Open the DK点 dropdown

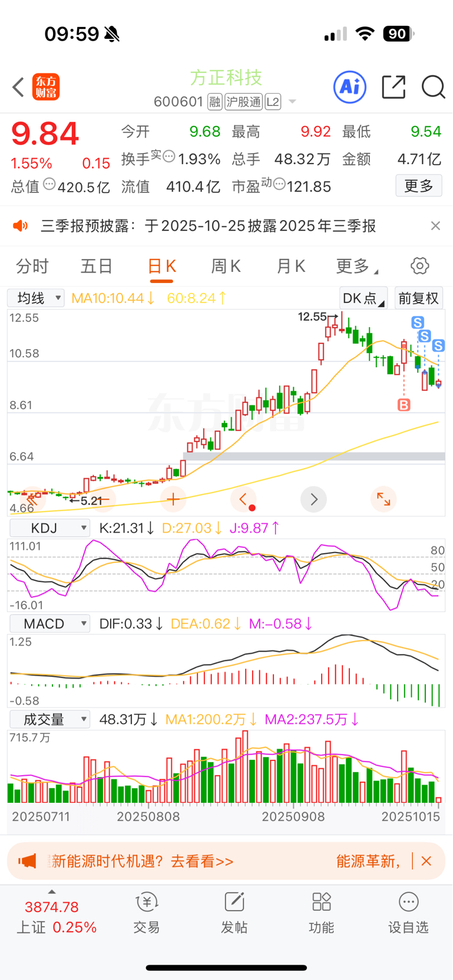(x=363, y=298)
